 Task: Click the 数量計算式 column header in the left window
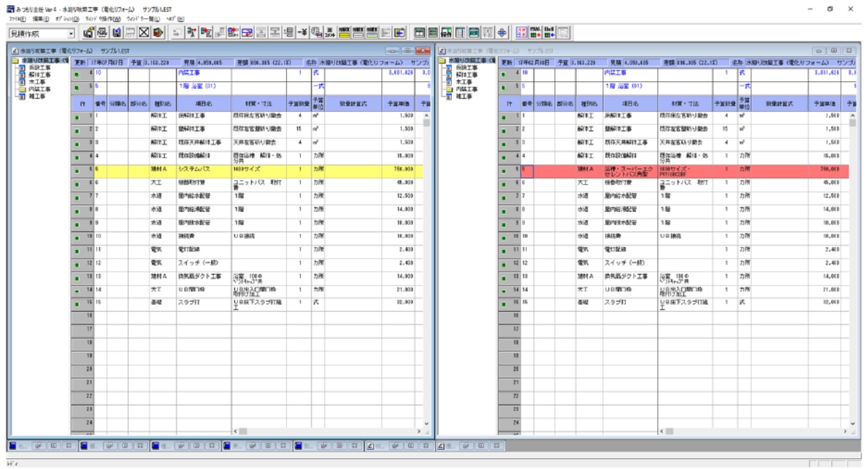353,104
